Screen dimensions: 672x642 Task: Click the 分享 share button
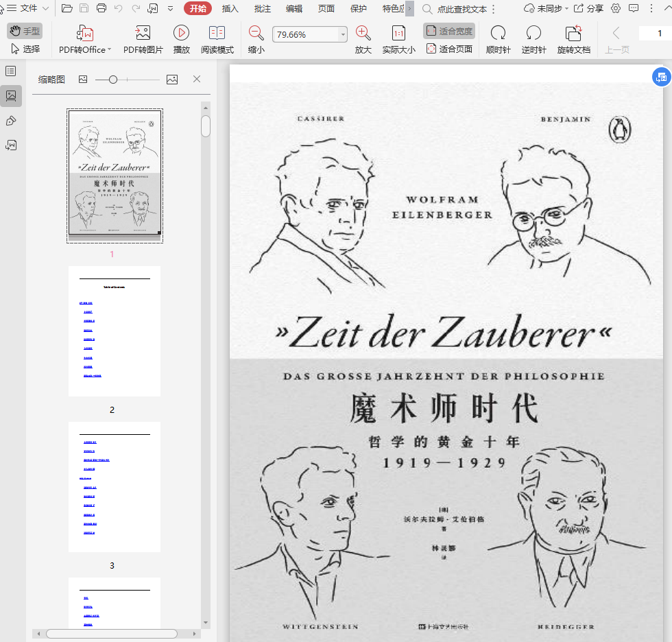coord(588,8)
